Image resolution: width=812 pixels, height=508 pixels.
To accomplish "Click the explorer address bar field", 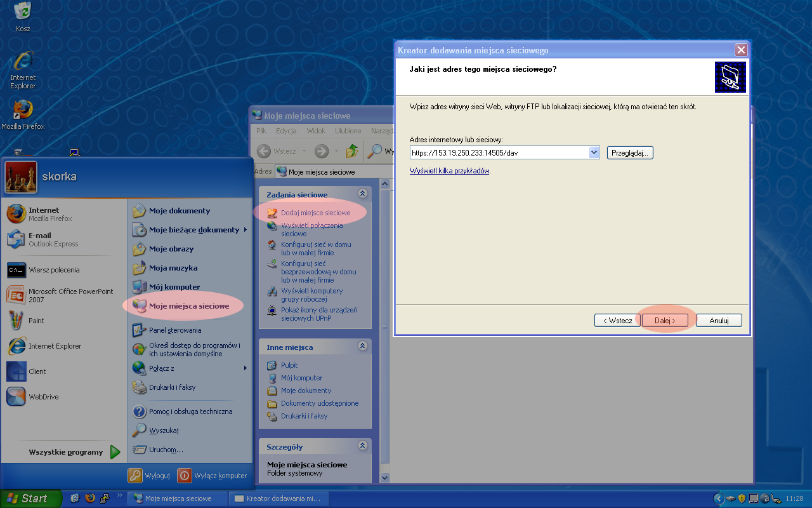I will point(333,172).
